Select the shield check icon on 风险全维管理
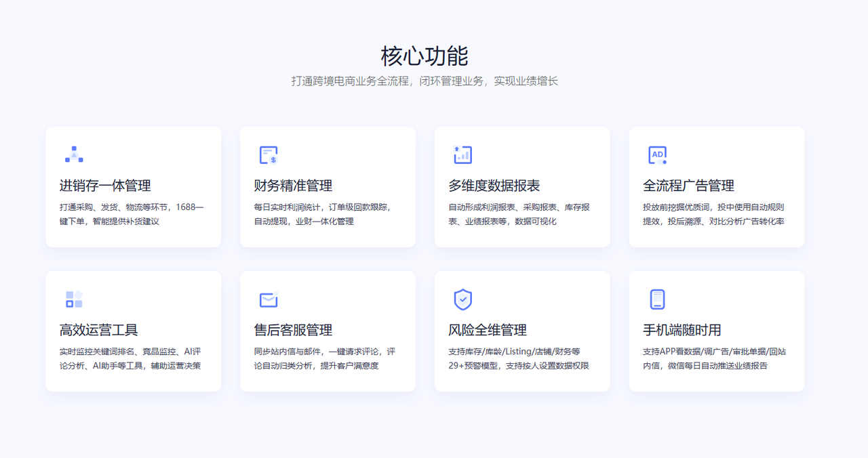 coord(462,299)
